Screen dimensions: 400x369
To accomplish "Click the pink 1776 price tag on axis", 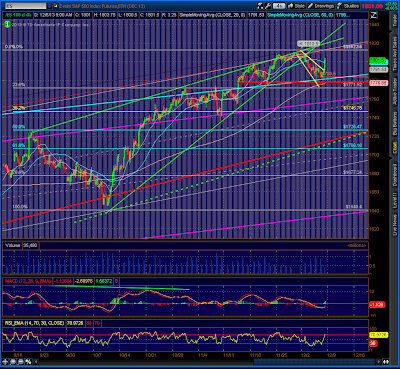I will coord(378,83).
